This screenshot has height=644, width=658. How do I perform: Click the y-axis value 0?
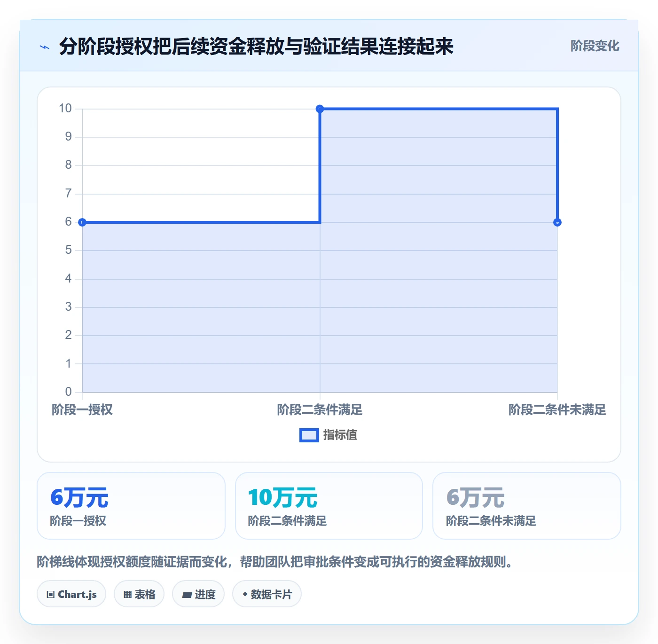tap(69, 392)
